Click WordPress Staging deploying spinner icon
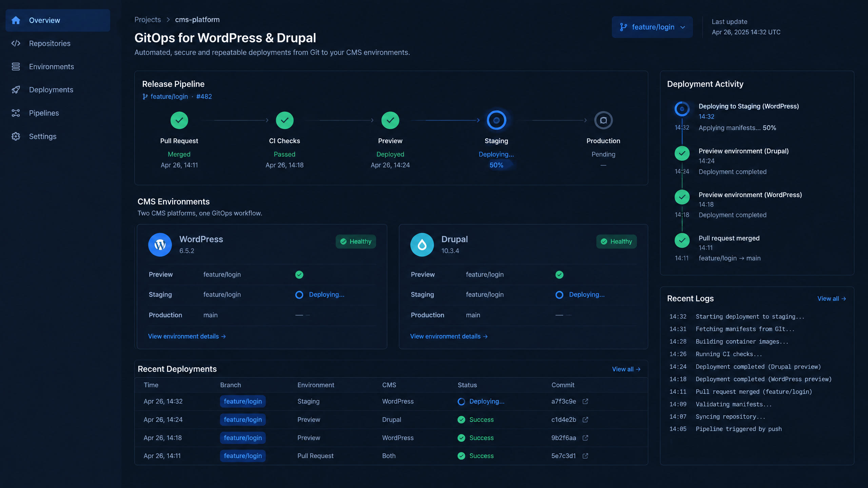The image size is (868, 488). pos(299,295)
